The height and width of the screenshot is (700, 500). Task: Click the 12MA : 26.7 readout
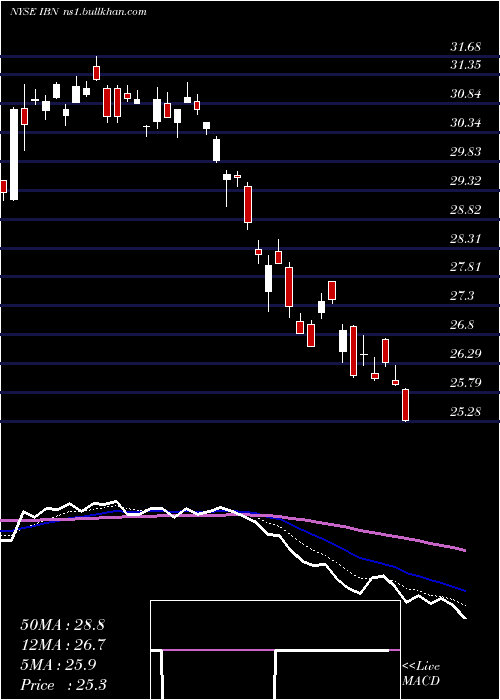click(x=62, y=645)
